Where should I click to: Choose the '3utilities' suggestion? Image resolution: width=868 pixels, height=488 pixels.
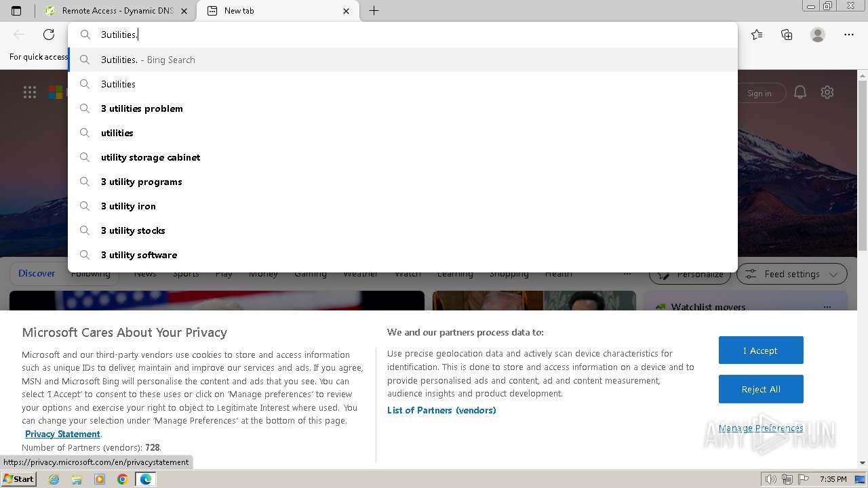point(403,84)
